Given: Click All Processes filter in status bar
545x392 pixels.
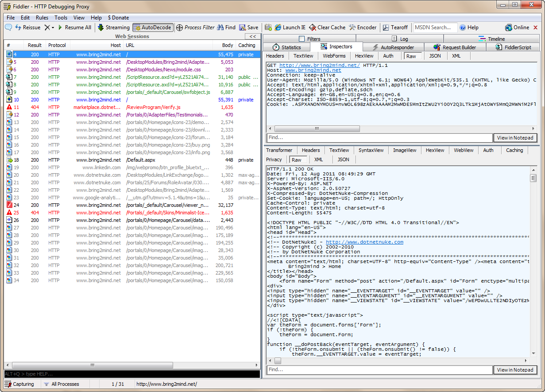Looking at the screenshot, I should tap(61, 384).
